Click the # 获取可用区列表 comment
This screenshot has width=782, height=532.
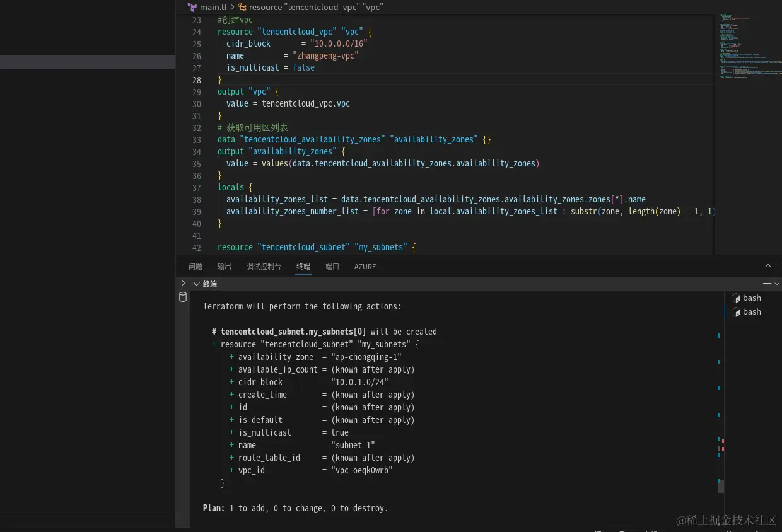(253, 128)
